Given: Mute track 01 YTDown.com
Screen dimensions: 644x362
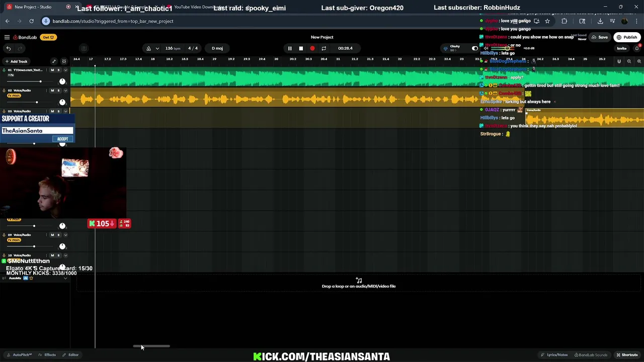Looking at the screenshot, I should coord(52,70).
